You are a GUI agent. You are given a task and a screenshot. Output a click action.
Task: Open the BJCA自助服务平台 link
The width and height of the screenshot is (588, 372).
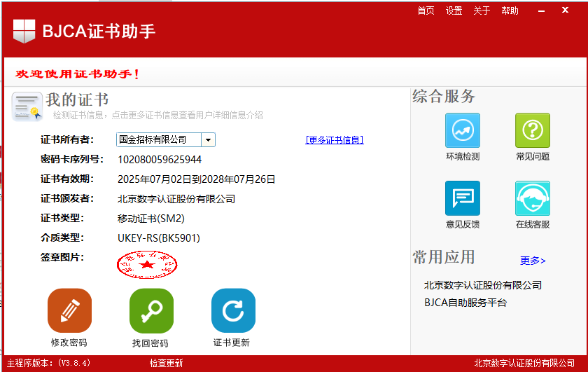465,303
